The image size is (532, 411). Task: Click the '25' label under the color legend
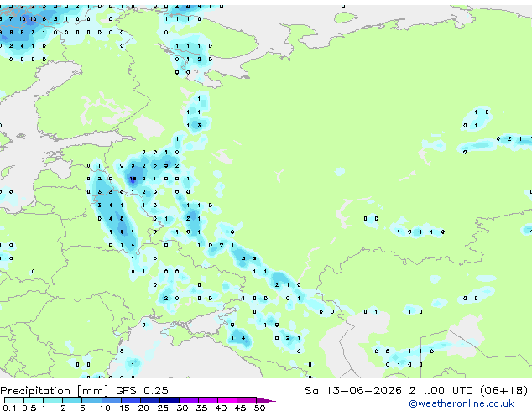pos(163,408)
